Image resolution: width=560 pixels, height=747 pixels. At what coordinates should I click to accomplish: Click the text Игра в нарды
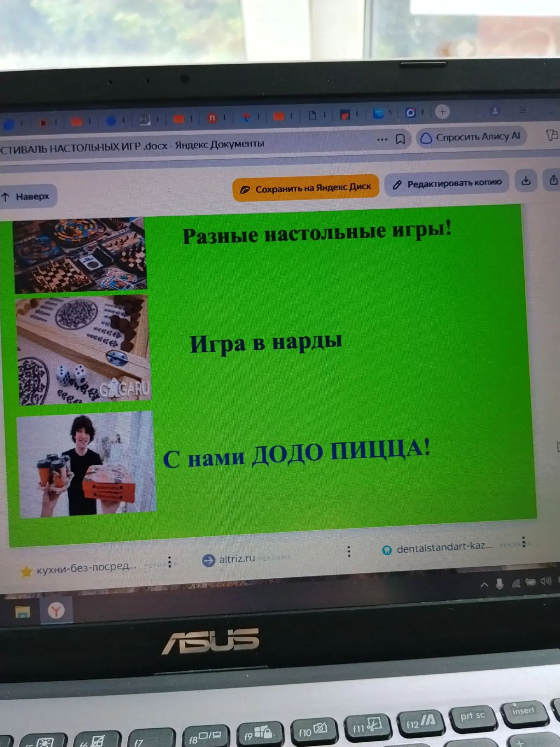[266, 343]
